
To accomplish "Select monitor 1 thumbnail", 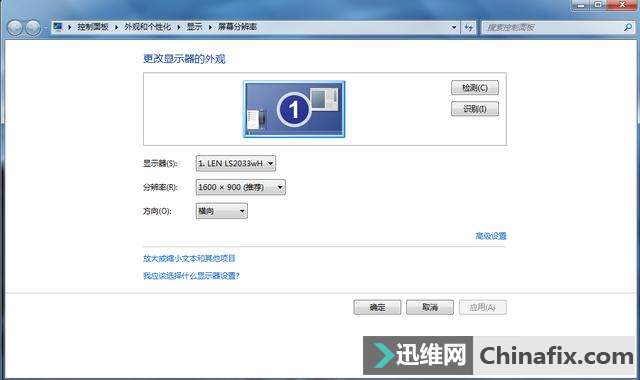I will coord(294,109).
